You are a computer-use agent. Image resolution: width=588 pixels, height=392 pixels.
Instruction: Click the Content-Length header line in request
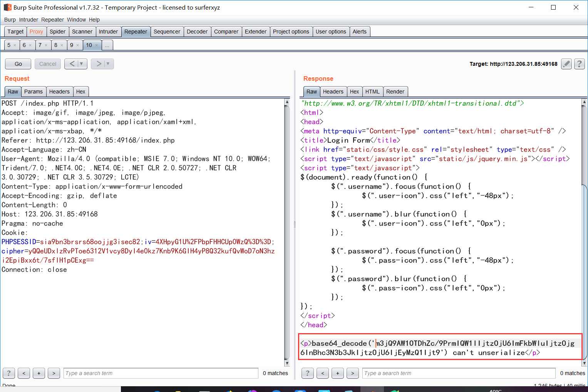click(34, 205)
